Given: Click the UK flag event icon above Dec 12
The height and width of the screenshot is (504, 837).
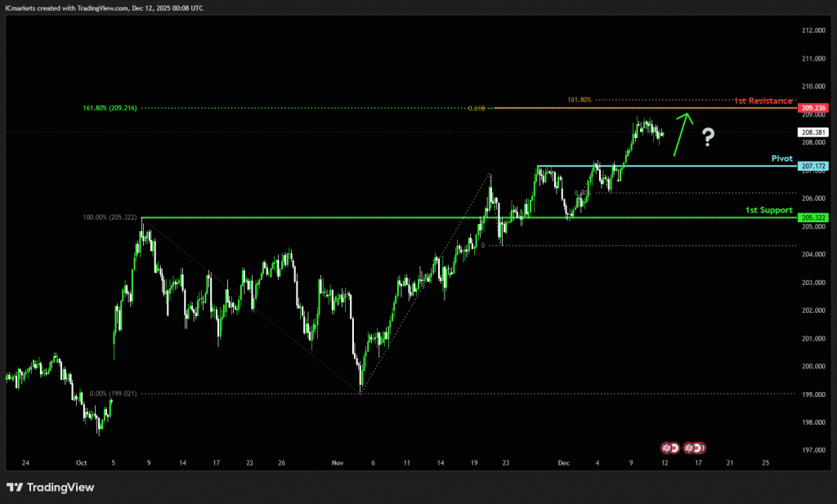Looking at the screenshot, I should [x=665, y=448].
